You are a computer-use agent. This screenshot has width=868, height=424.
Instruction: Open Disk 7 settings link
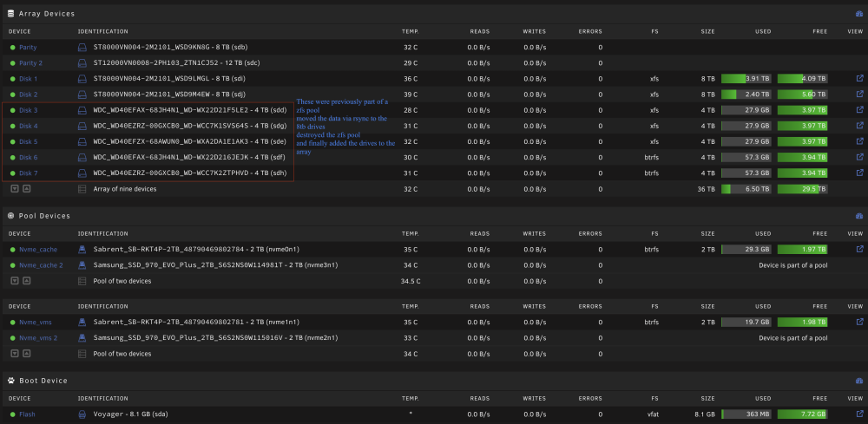pyautogui.click(x=29, y=173)
